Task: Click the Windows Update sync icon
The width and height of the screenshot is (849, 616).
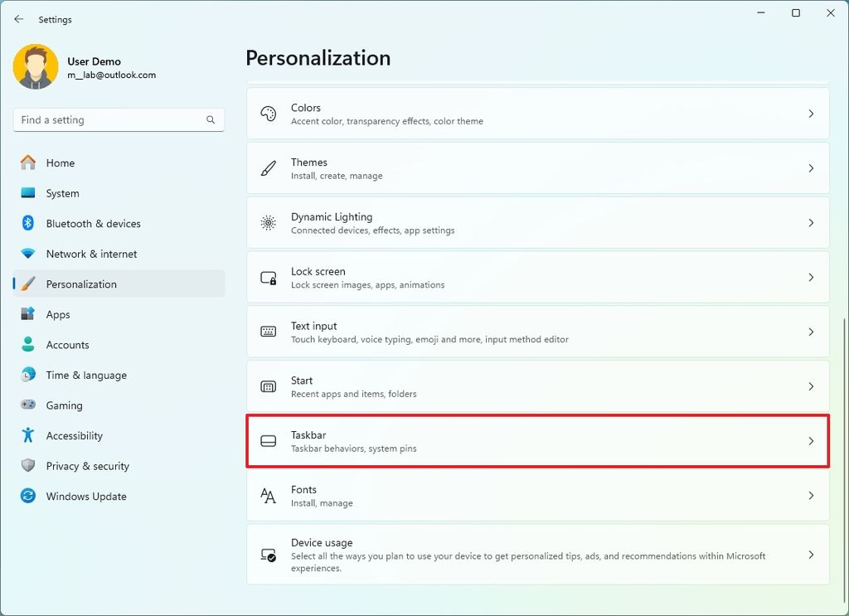Action: tap(28, 496)
